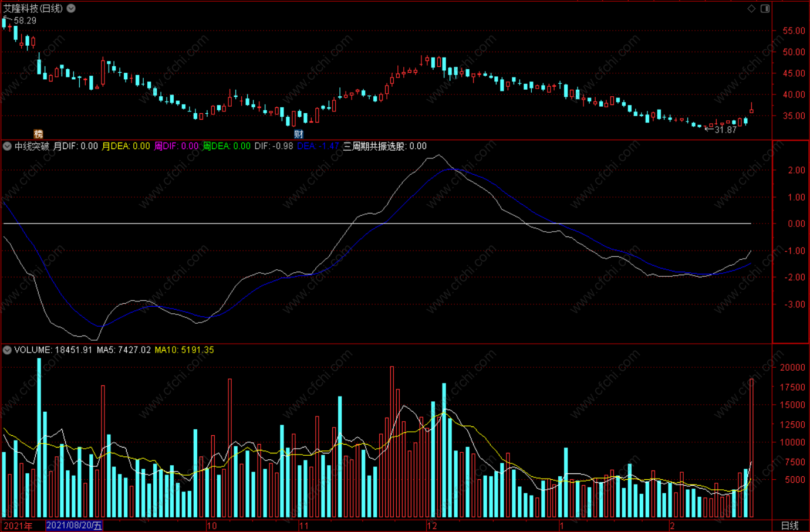Click the 58.29 high price annotation
This screenshot has width=810, height=532.
pyautogui.click(x=25, y=21)
